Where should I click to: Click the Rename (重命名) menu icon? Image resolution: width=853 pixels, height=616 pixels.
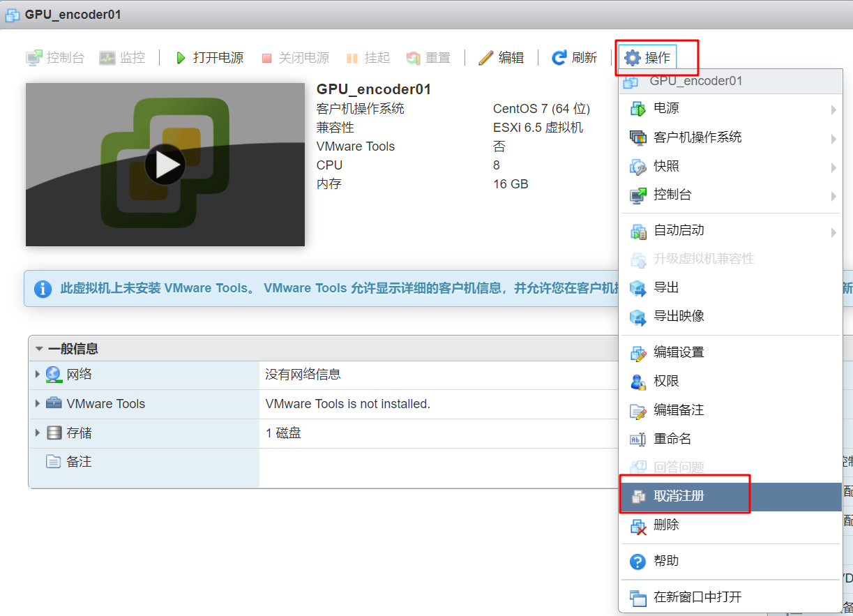click(x=638, y=440)
